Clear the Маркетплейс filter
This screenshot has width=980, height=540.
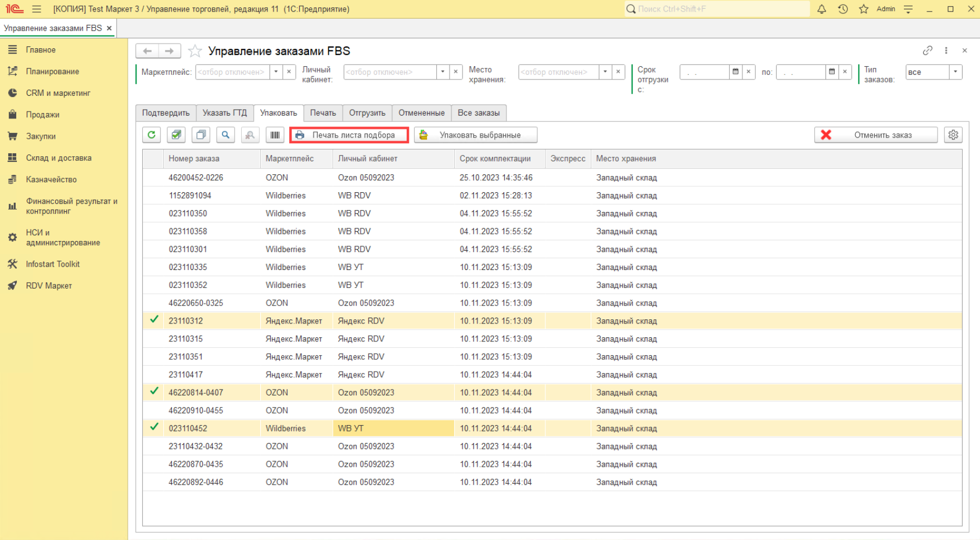coord(289,72)
